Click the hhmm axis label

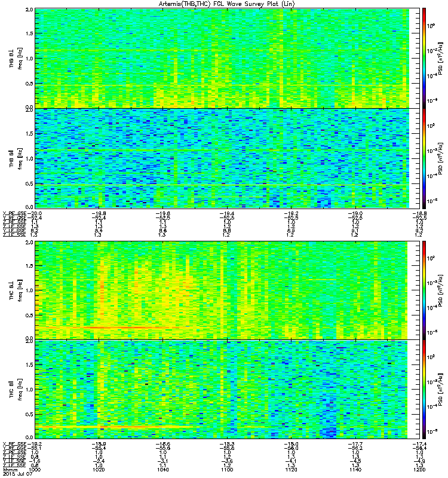(9, 470)
